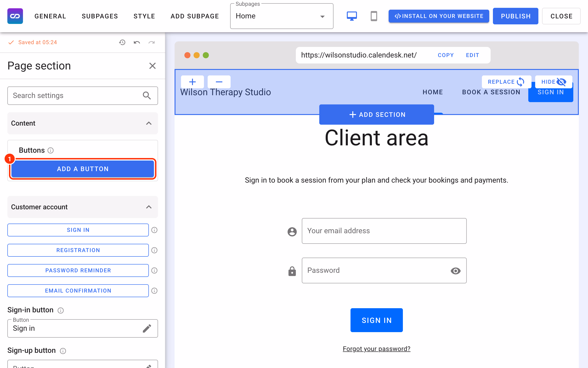The height and width of the screenshot is (368, 588).
Task: Hide the navbar section
Action: click(554, 82)
